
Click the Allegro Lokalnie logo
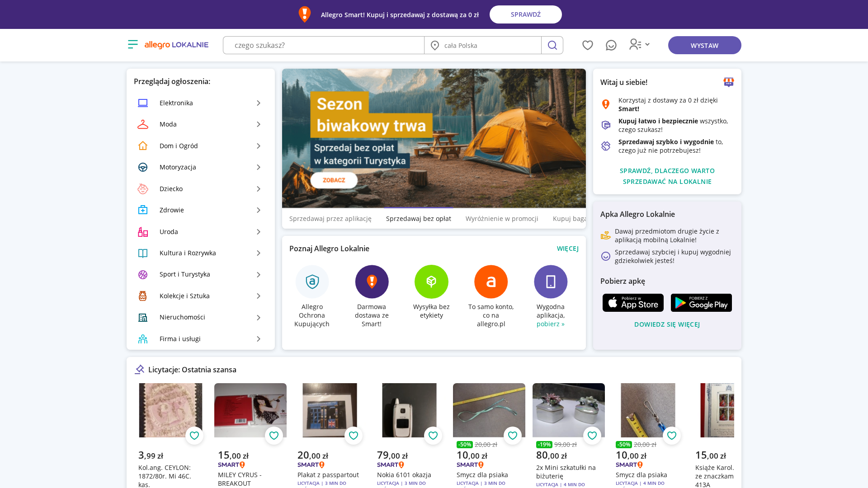pyautogui.click(x=176, y=45)
